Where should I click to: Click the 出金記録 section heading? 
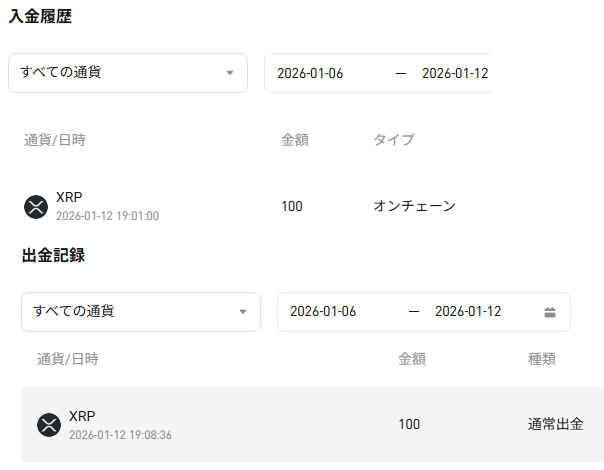pos(53,256)
